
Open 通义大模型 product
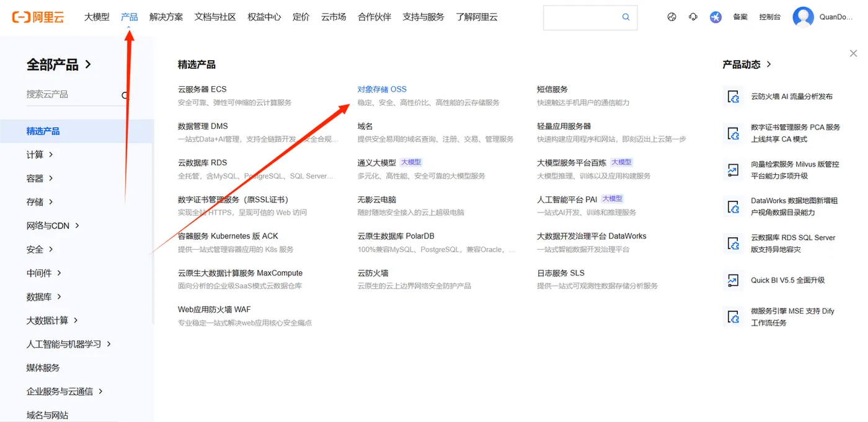[x=377, y=162]
